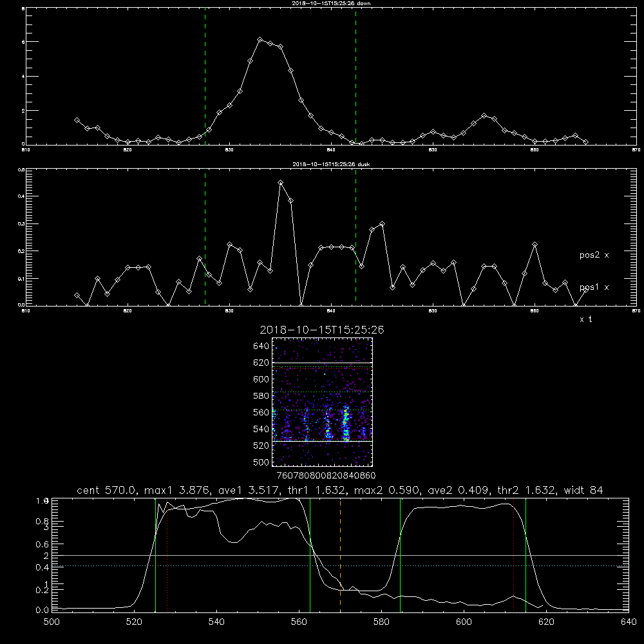
Task: Click the '580' tick label on bottom plot axis
Action: [x=381, y=622]
